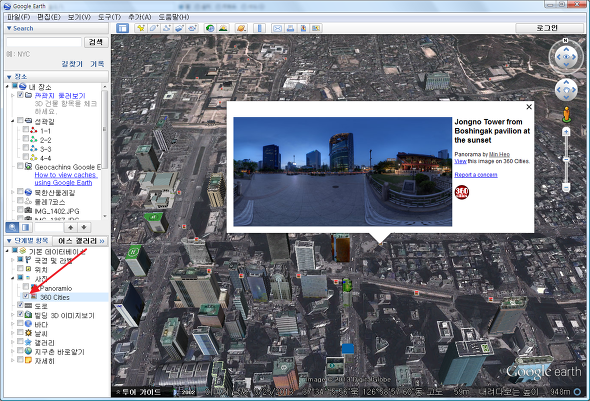Open the 보기(V) menu
The height and width of the screenshot is (401, 590).
[79, 17]
